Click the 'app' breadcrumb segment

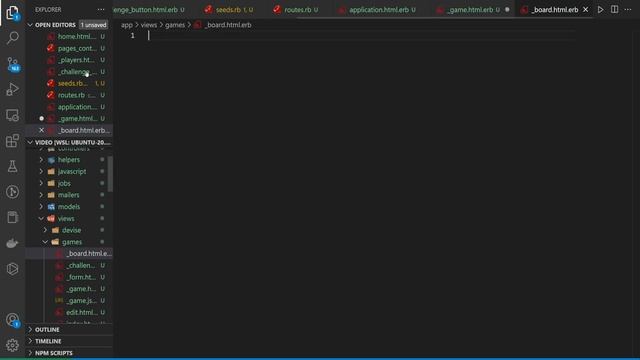[x=127, y=25]
